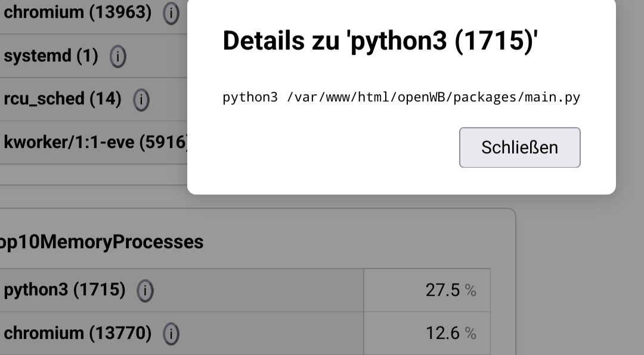Click the chromium (13770) process name
Screen dimensions: 644x355
click(78, 333)
